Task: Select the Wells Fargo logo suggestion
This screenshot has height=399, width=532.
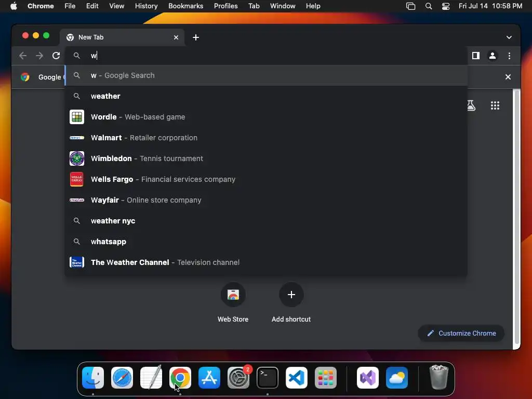Action: point(77,179)
